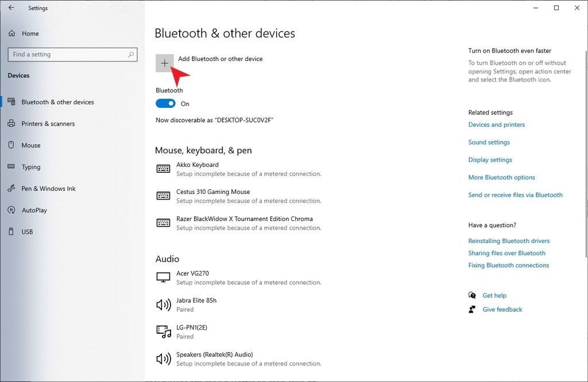588x382 pixels.
Task: Click the speaker icon for Speakers (Realtek(R) Audio)
Action: 164,359
